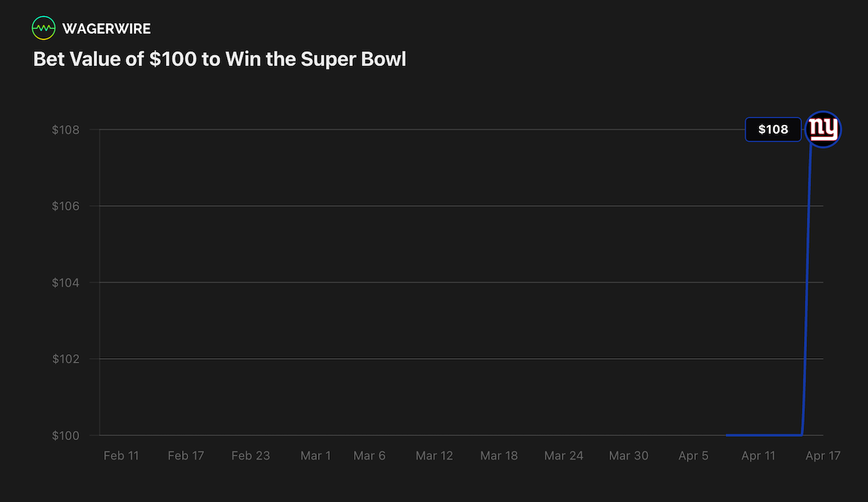Click the NY Giants team logo
This screenshot has width=868, height=502.
tap(824, 129)
